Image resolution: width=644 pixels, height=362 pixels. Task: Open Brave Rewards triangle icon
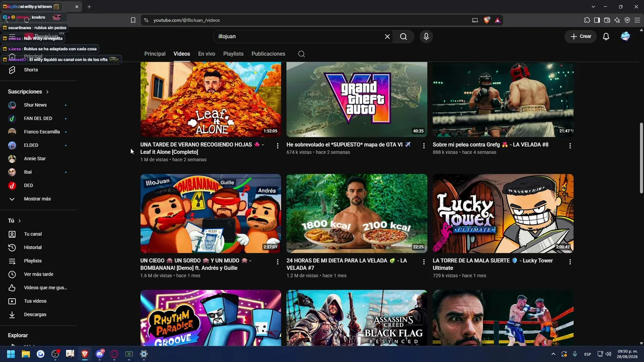(x=498, y=20)
